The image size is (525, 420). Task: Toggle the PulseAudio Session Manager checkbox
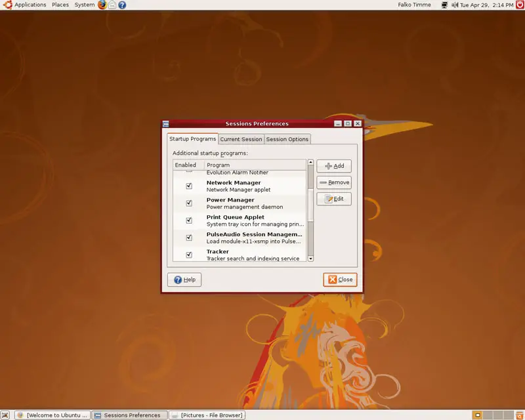point(189,238)
